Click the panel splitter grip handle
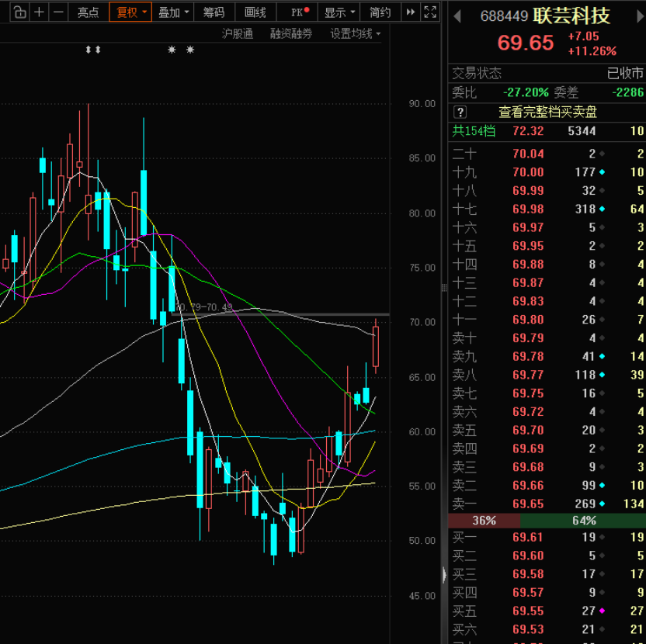Viewport: 646px width, 644px height. [x=444, y=288]
